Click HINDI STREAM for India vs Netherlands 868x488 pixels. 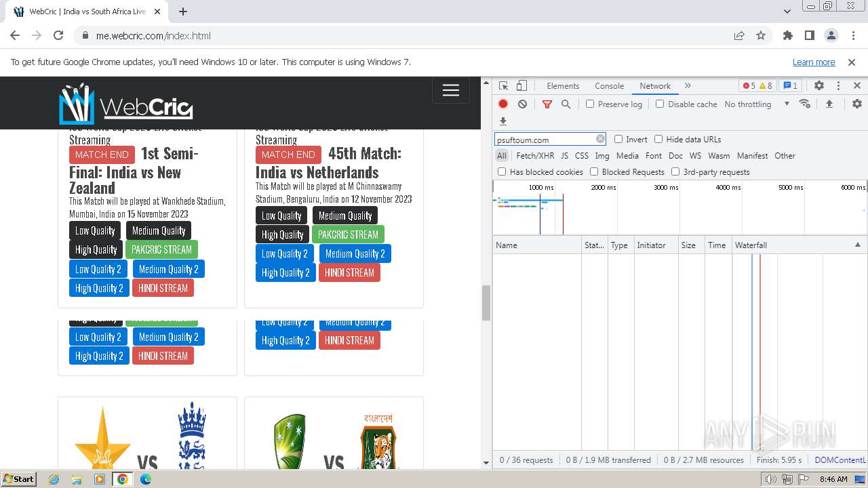[349, 272]
